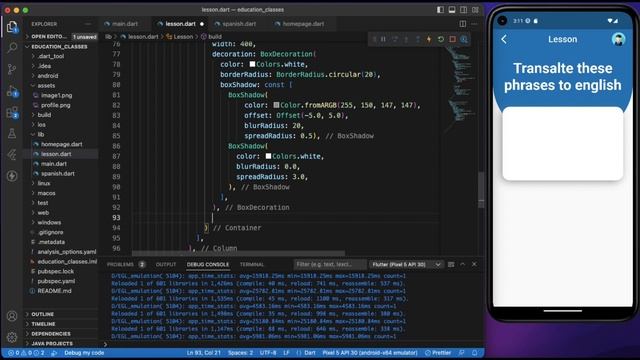The height and width of the screenshot is (360, 640).
Task: Split the editor to the right
Action: tap(462, 24)
